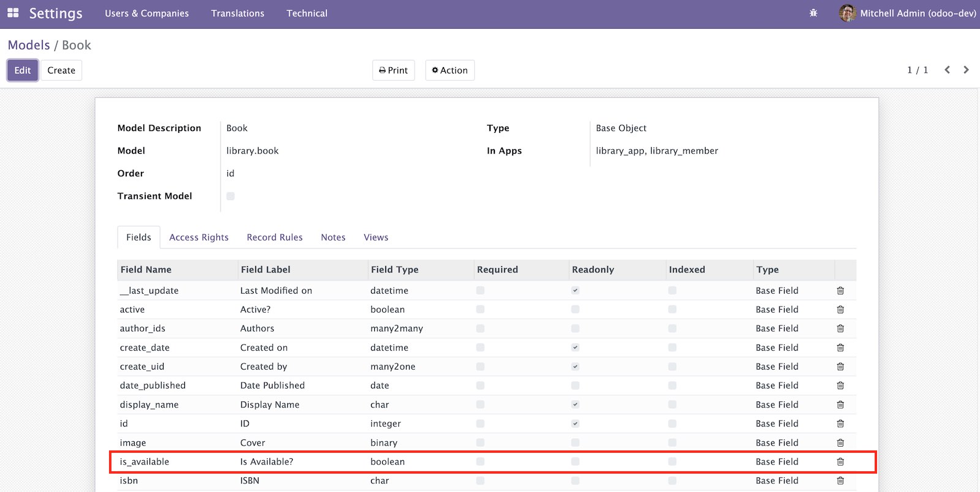
Task: Delete the isbn field row
Action: click(x=840, y=480)
